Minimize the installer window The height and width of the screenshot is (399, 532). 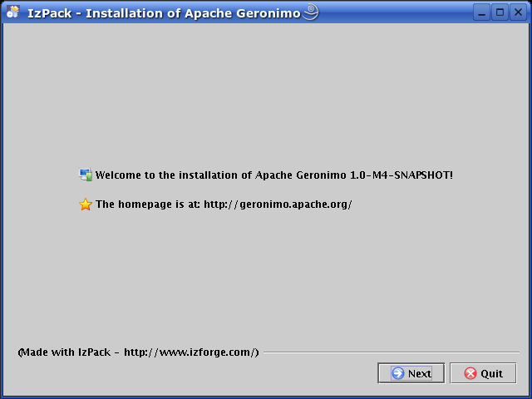tap(481, 12)
